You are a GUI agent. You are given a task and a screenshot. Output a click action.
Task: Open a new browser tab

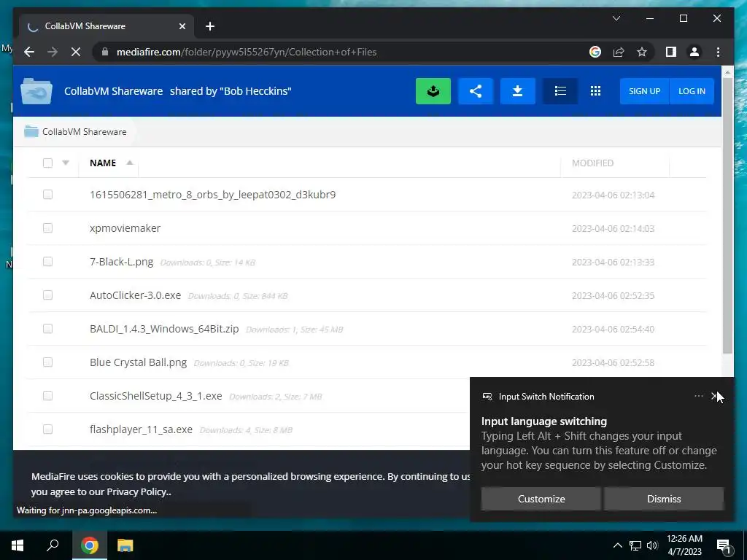click(210, 26)
